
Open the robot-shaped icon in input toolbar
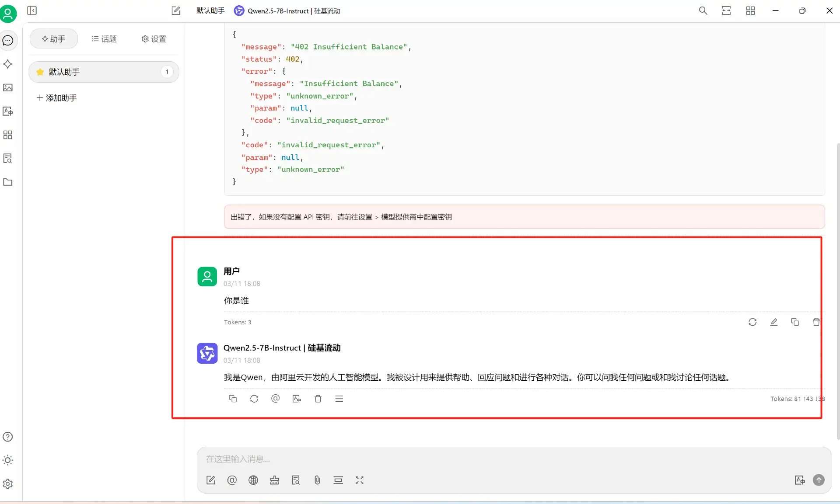(274, 480)
